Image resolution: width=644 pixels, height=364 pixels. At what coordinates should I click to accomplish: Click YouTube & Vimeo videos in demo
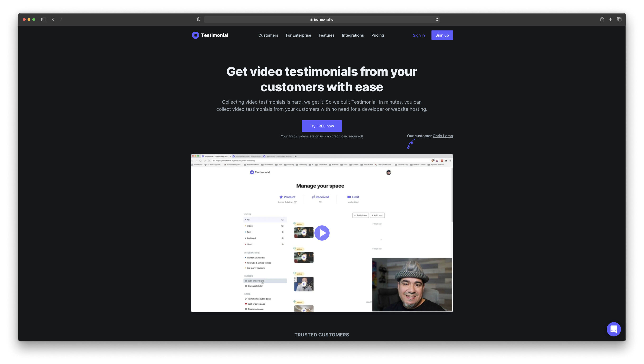[259, 263]
